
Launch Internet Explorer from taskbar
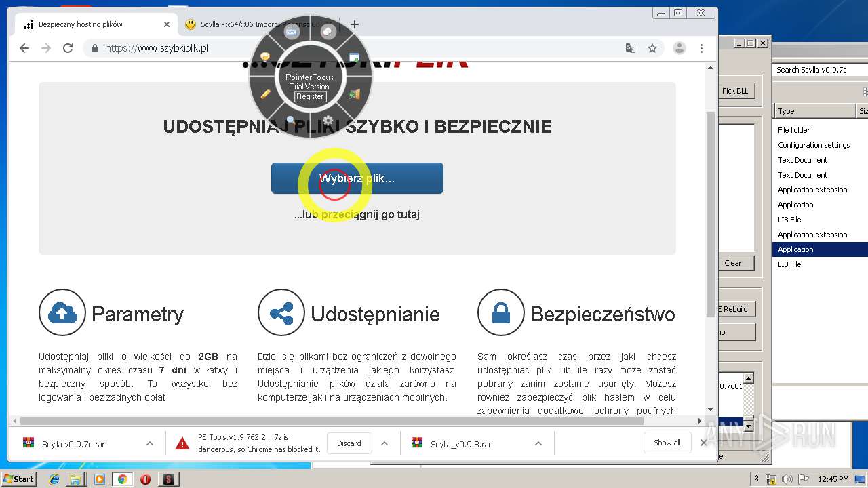(x=54, y=479)
